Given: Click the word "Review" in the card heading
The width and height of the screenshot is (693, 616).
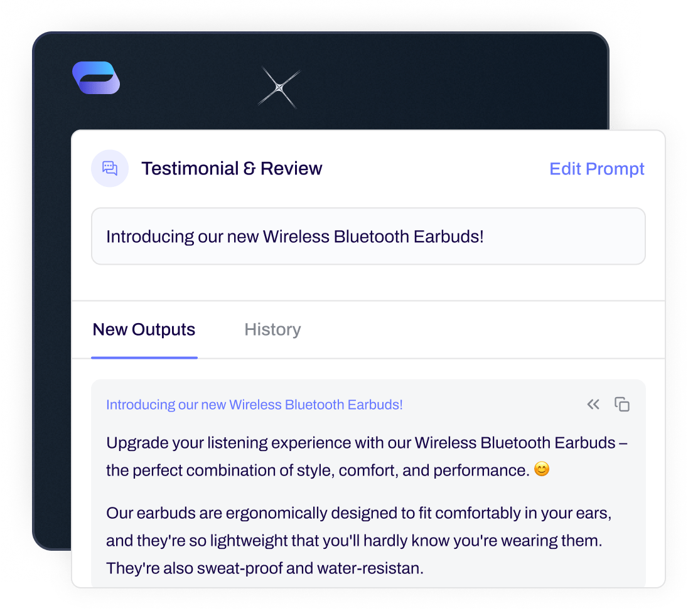Looking at the screenshot, I should click(x=291, y=168).
